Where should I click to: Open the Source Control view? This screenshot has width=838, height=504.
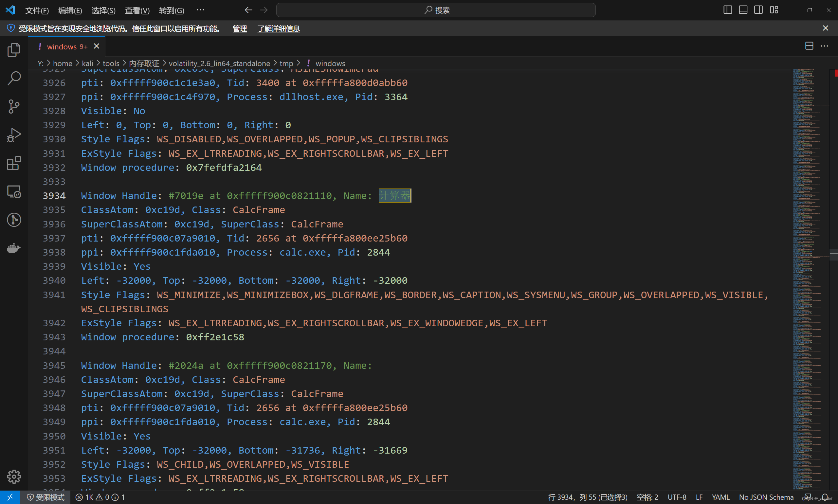click(14, 106)
